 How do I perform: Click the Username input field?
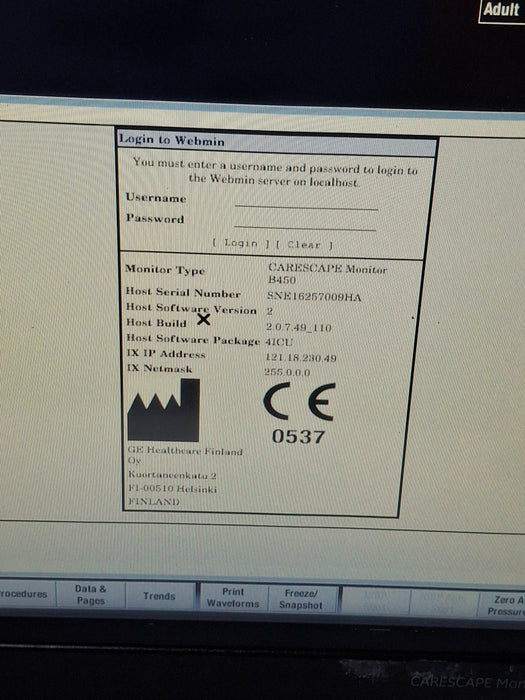[306, 201]
